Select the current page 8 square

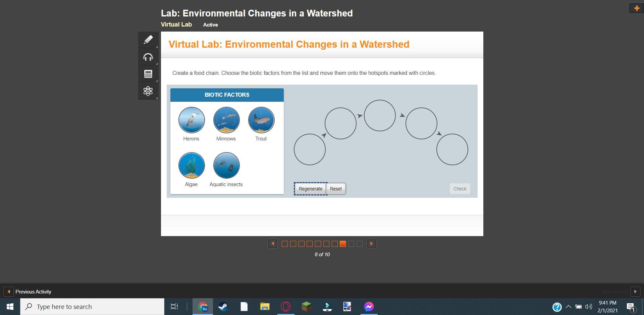343,244
